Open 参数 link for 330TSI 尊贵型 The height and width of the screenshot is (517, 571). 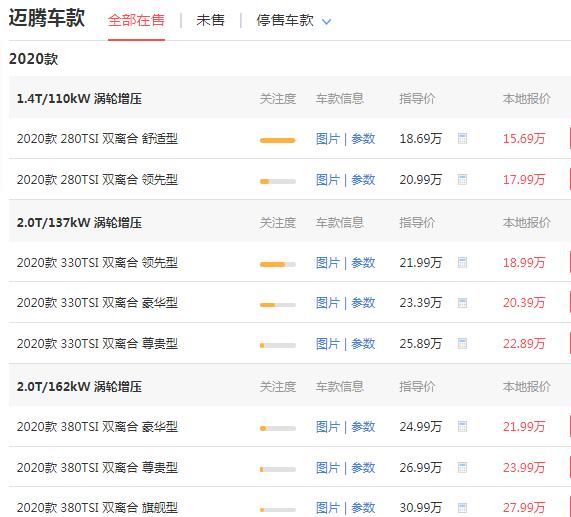click(363, 343)
